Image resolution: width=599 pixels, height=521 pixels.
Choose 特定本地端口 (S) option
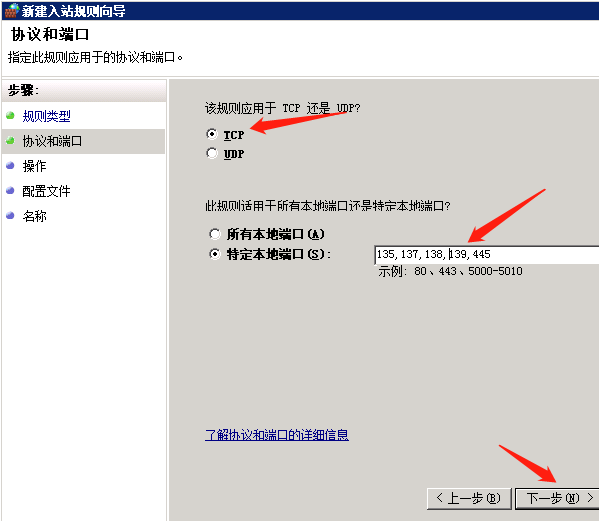[215, 254]
